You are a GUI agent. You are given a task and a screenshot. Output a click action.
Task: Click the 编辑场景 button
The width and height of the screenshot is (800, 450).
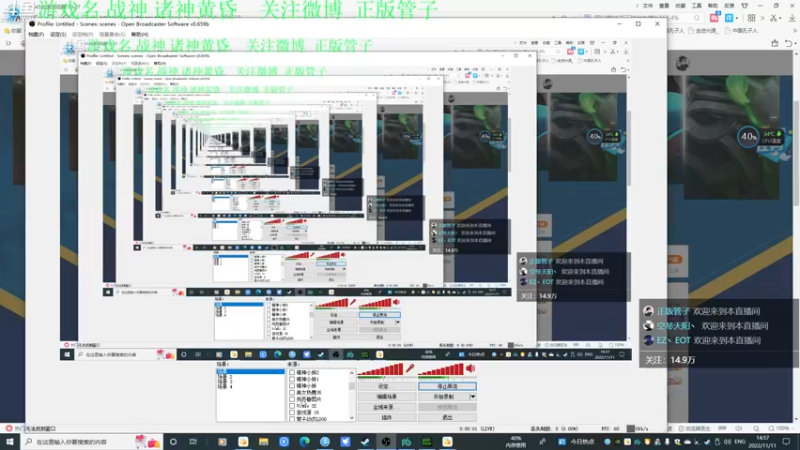coord(387,396)
